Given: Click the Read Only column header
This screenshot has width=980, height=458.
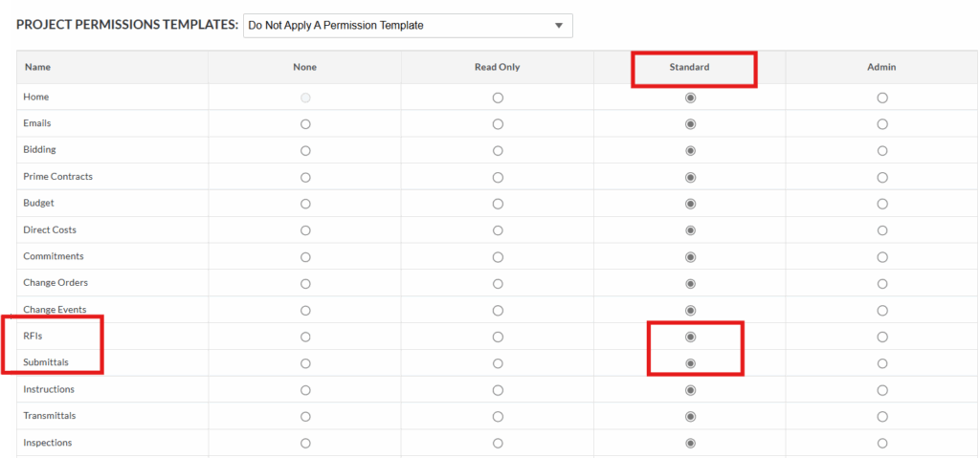Looking at the screenshot, I should point(497,68).
